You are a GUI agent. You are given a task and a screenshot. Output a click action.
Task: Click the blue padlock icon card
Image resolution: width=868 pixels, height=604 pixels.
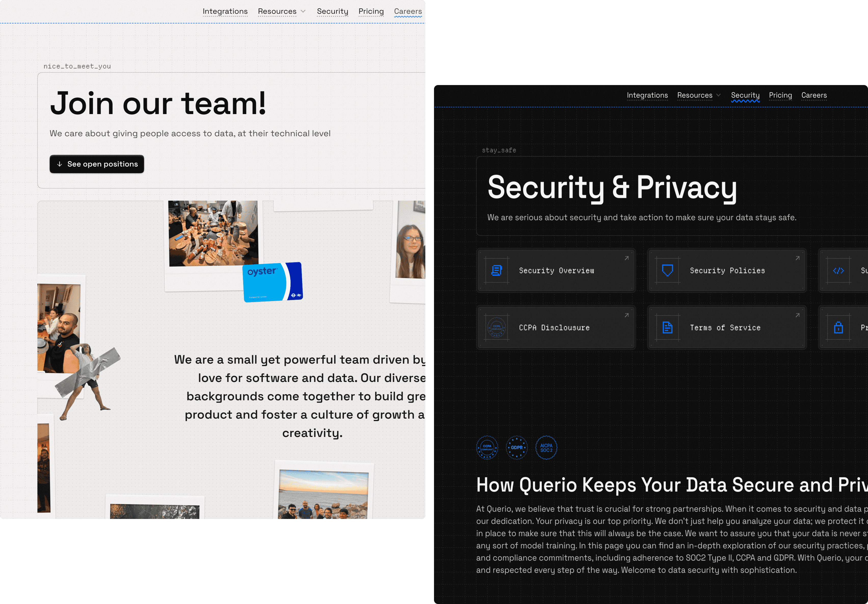(838, 328)
